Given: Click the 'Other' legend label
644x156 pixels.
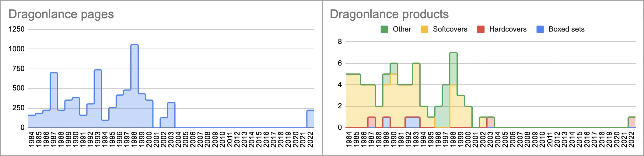Looking at the screenshot, I should [x=402, y=29].
